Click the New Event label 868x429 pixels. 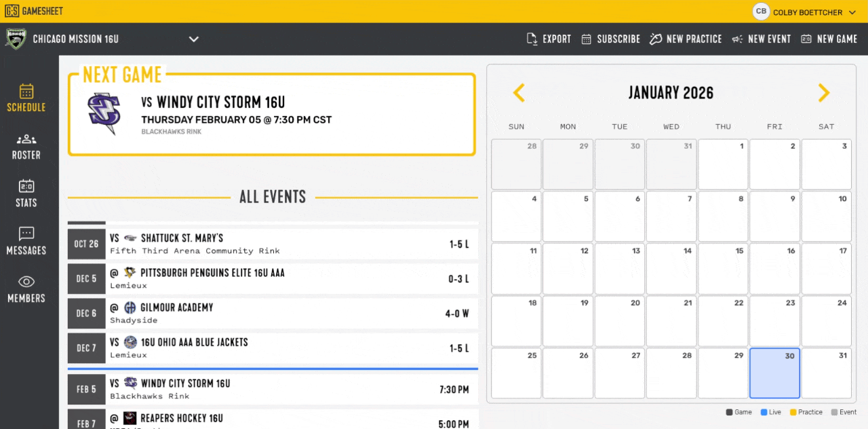coord(770,39)
